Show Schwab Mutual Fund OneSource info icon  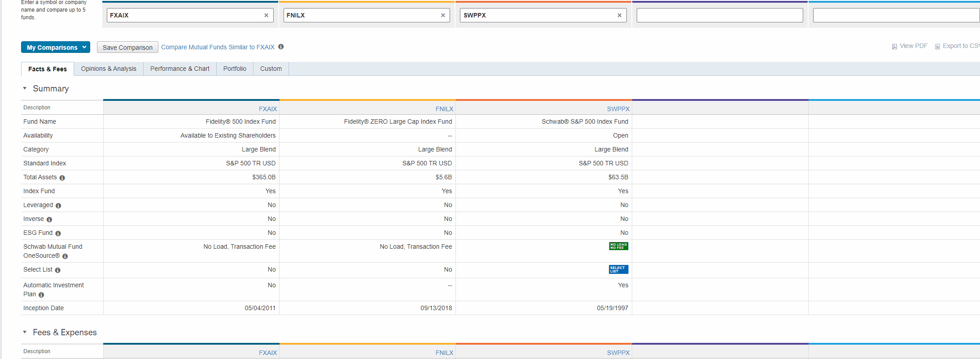(x=65, y=256)
